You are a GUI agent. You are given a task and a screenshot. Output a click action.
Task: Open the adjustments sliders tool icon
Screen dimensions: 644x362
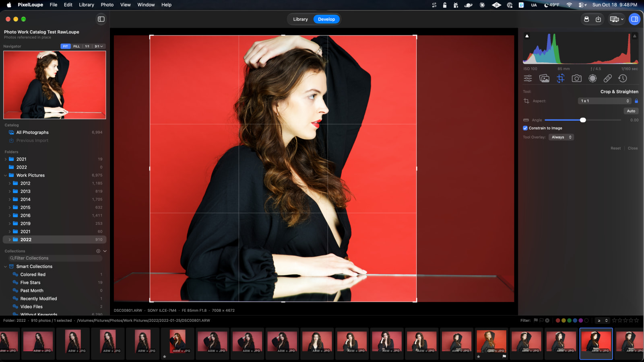(x=528, y=78)
